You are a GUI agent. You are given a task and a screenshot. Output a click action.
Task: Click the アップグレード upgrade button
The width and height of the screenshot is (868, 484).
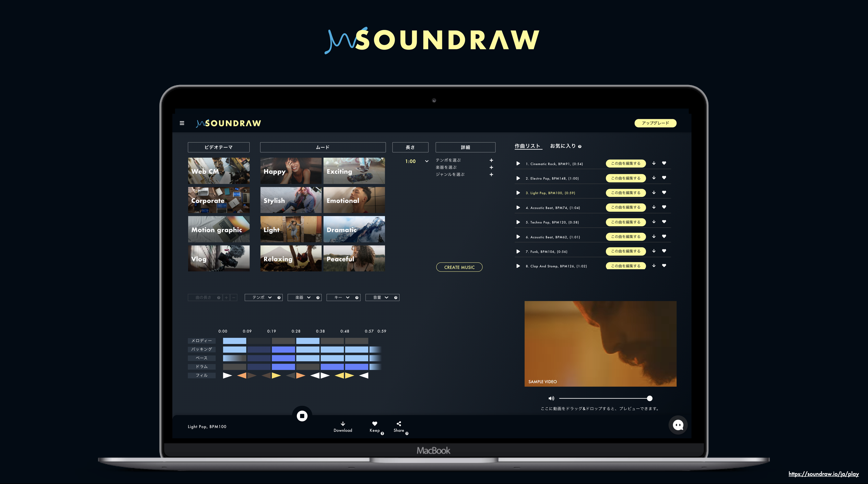[655, 123]
